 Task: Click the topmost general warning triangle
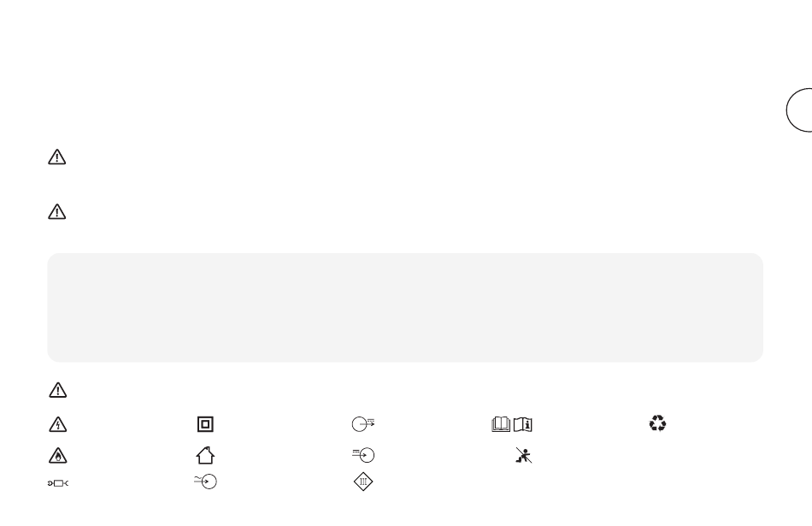click(x=57, y=157)
